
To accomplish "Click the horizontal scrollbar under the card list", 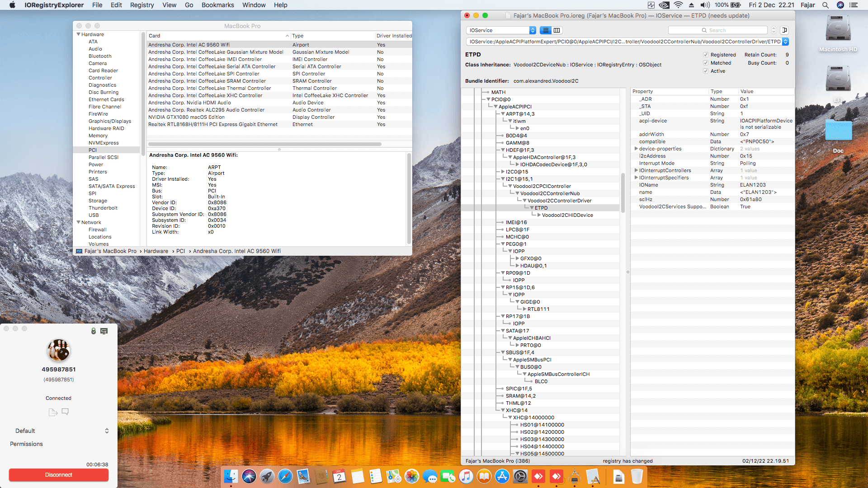I will [x=264, y=144].
